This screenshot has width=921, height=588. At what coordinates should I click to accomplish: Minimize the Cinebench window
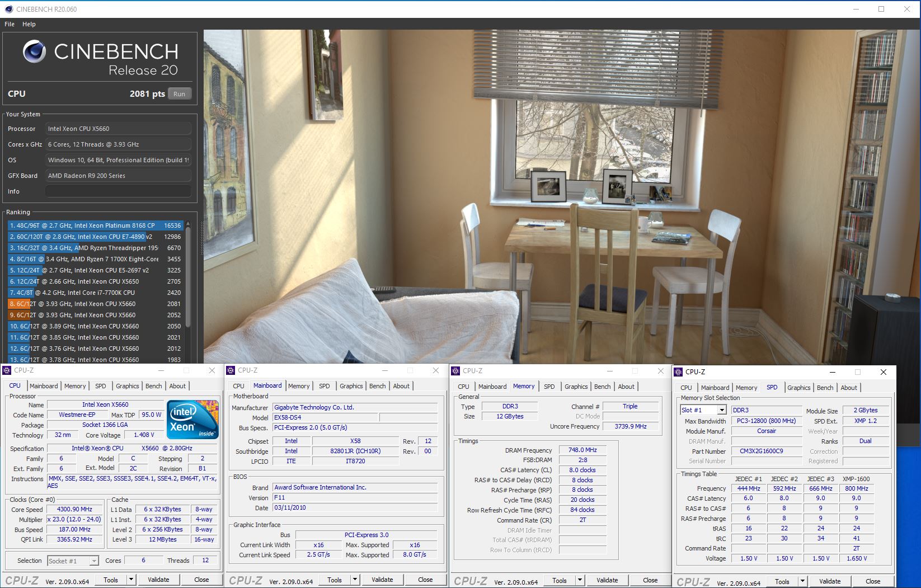click(856, 9)
